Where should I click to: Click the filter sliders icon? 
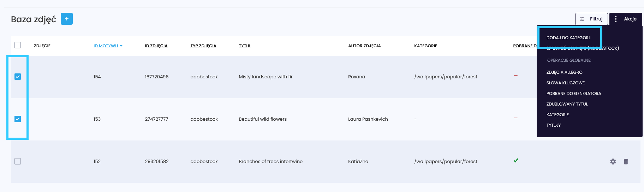click(582, 19)
